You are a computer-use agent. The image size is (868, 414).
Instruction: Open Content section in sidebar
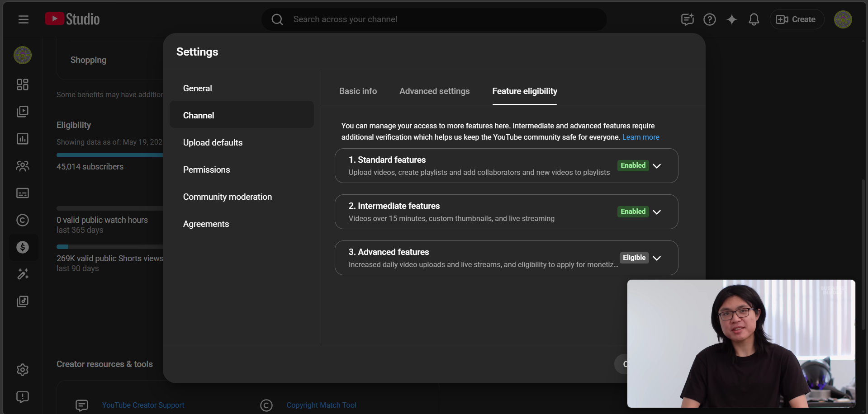[x=23, y=112]
